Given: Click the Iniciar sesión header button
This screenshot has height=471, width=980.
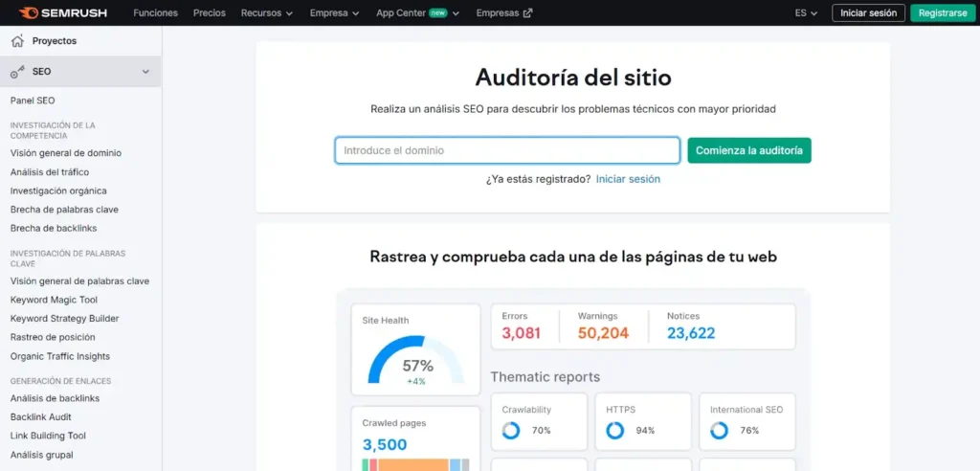Looking at the screenshot, I should point(868,12).
